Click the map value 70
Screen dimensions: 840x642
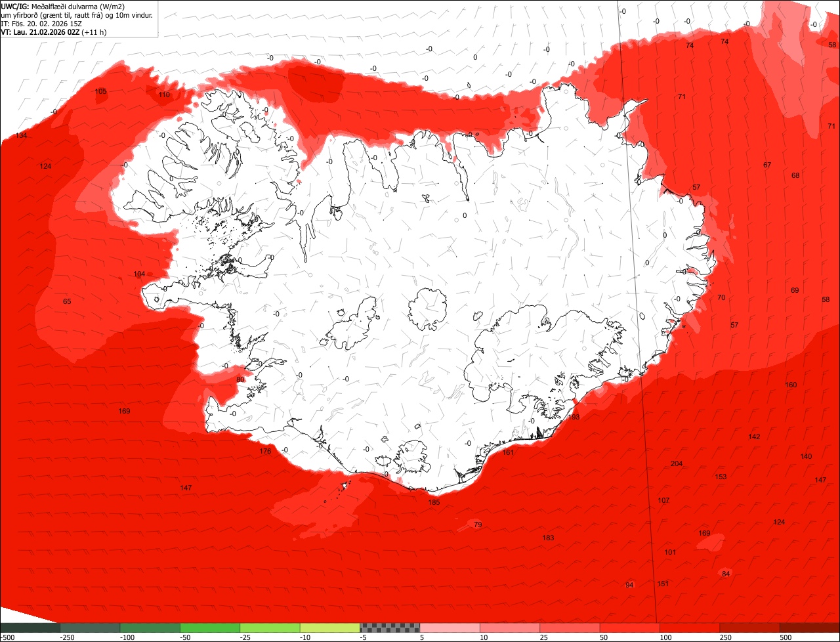pyautogui.click(x=721, y=297)
